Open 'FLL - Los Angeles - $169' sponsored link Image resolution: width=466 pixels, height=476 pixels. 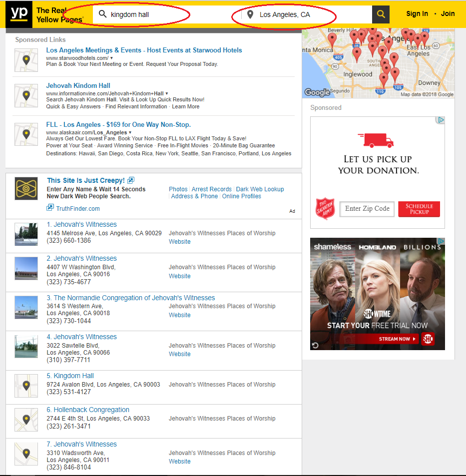tap(118, 124)
